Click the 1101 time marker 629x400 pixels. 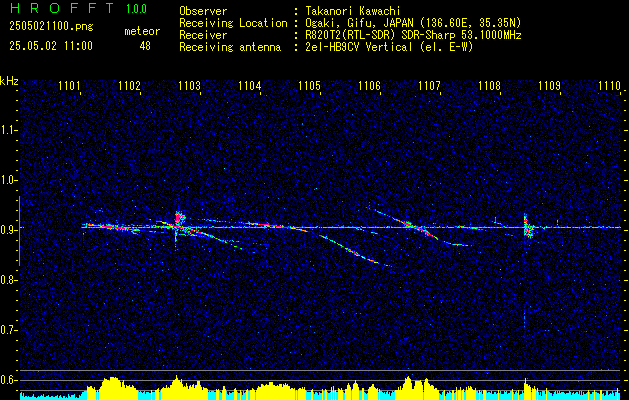tap(69, 86)
